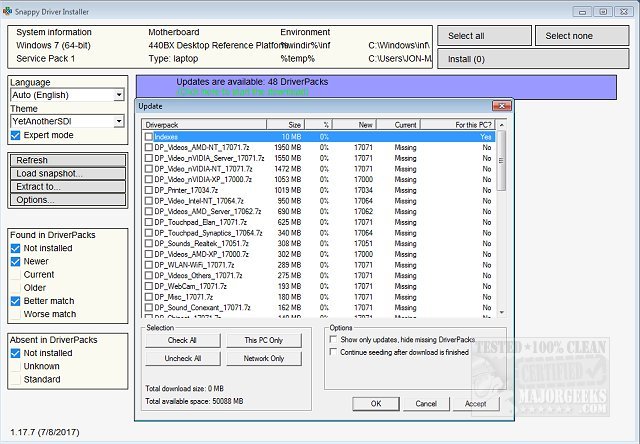Click the Check All button
The height and width of the screenshot is (444, 640).
tap(182, 340)
